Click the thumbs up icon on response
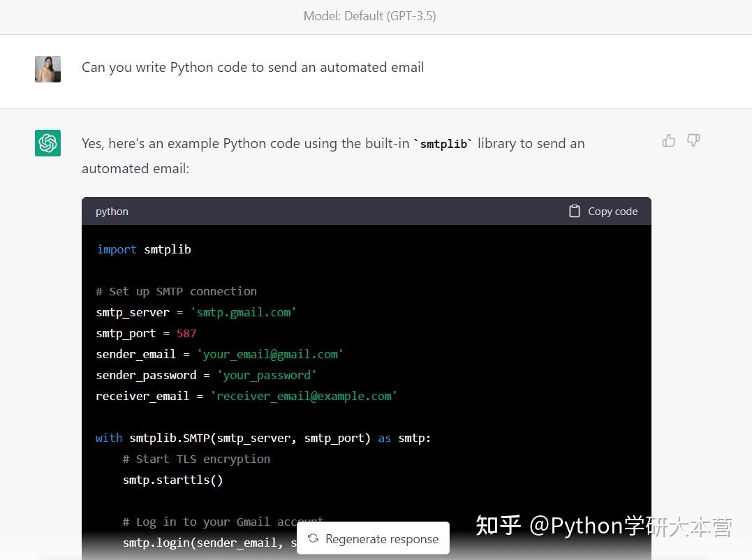752x560 pixels. point(668,140)
